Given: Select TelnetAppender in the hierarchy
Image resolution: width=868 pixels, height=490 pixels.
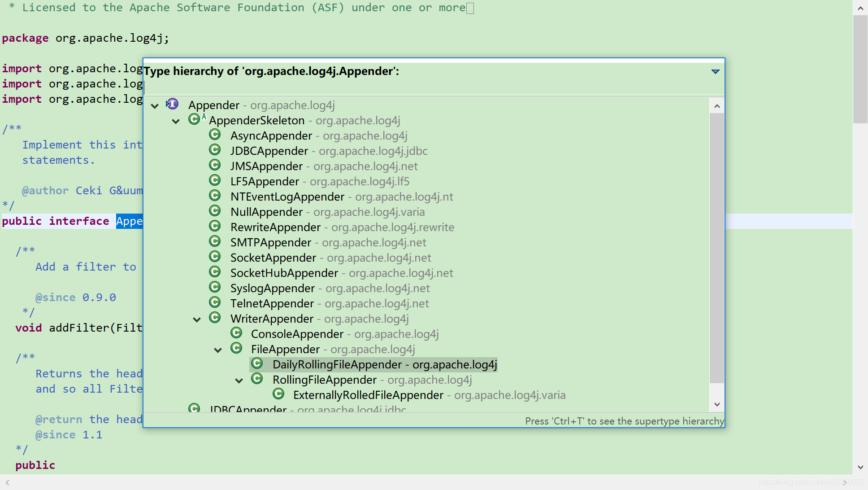Looking at the screenshot, I should 330,303.
